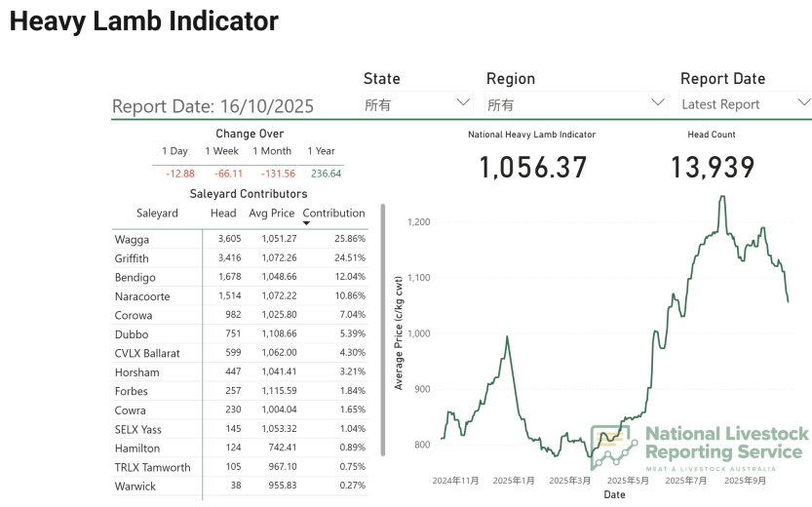Click the Heavy Lamb Indicator page title
The image size is (812, 507).
coord(144,21)
